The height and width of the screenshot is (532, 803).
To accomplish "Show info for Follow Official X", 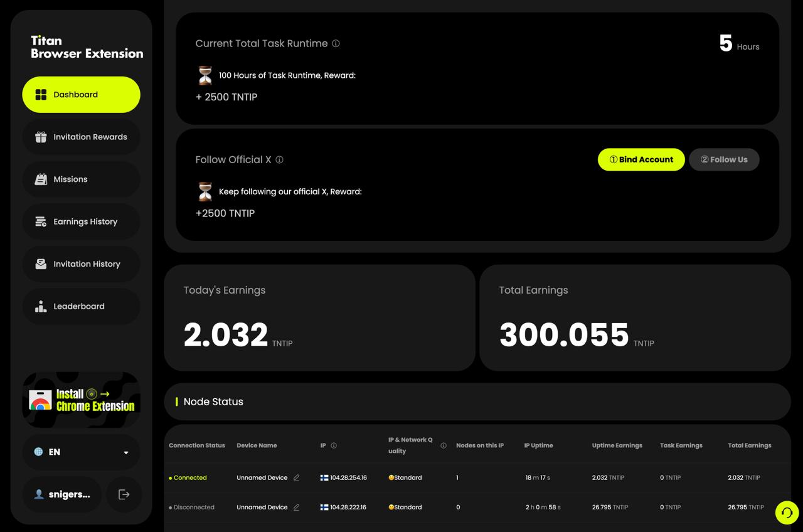I will [x=280, y=159].
